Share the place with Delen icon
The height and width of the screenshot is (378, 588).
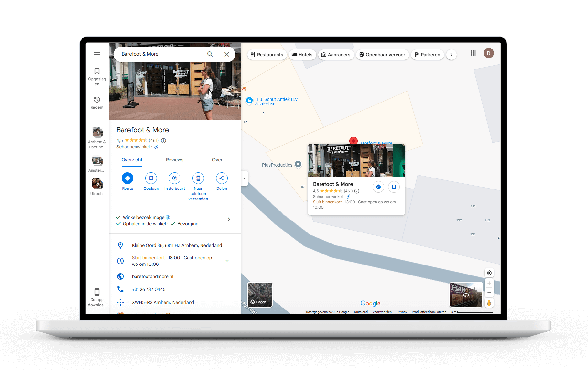pos(222,178)
